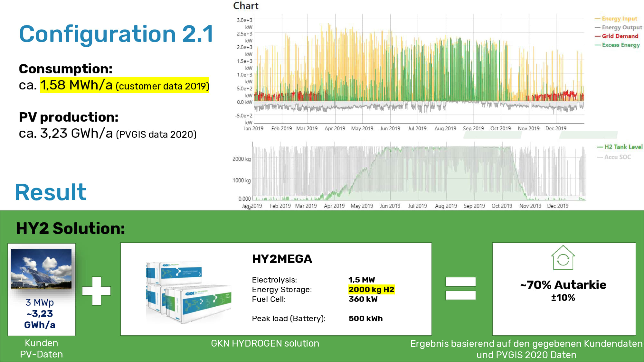
Task: Select the solar panel photo thumbnail
Action: coord(41,269)
